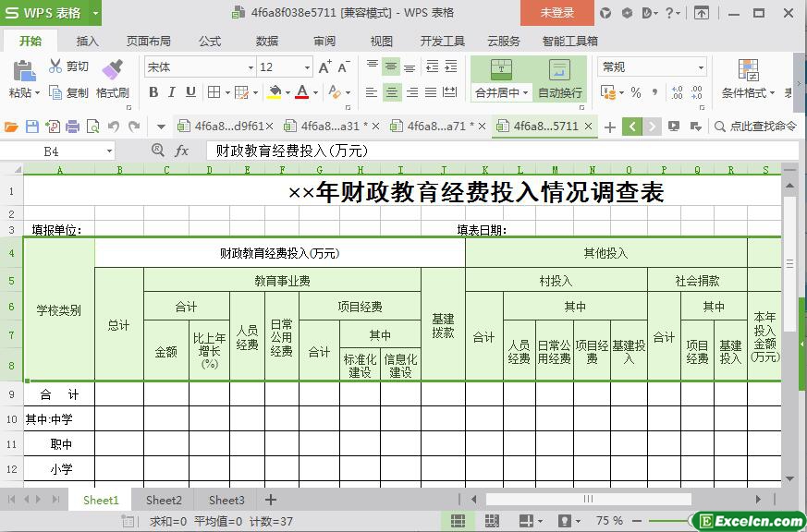Toggle the Wrap Text (自动换行) button
Viewport: 807px width, 532px height.
coord(559,80)
